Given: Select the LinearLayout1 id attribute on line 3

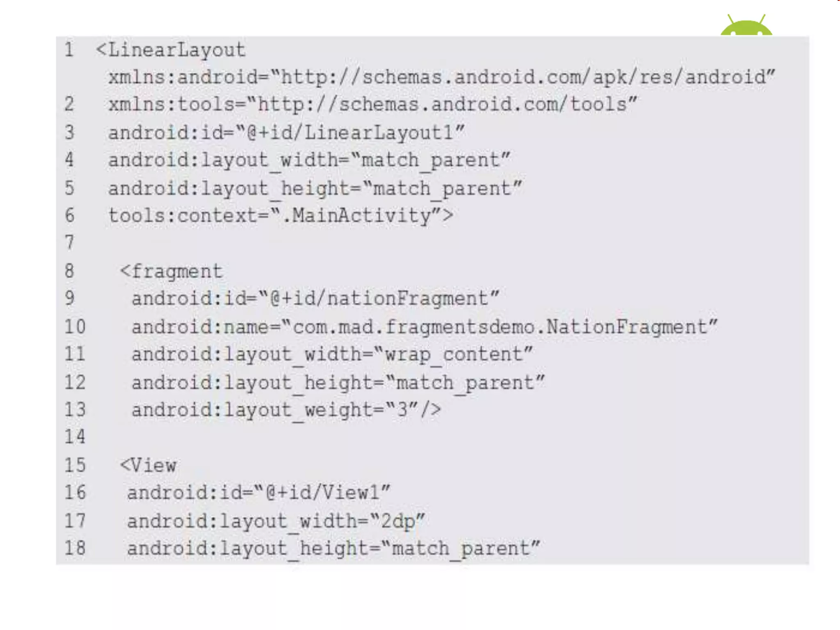Looking at the screenshot, I should click(286, 133).
